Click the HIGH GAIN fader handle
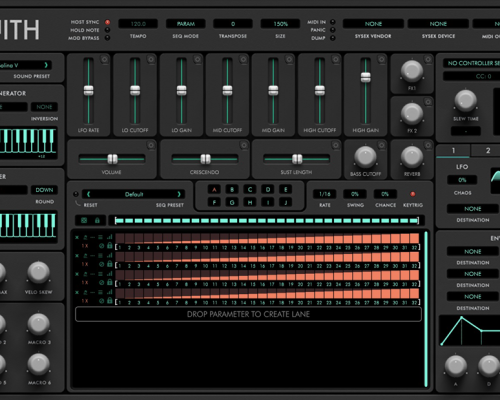 (366, 77)
